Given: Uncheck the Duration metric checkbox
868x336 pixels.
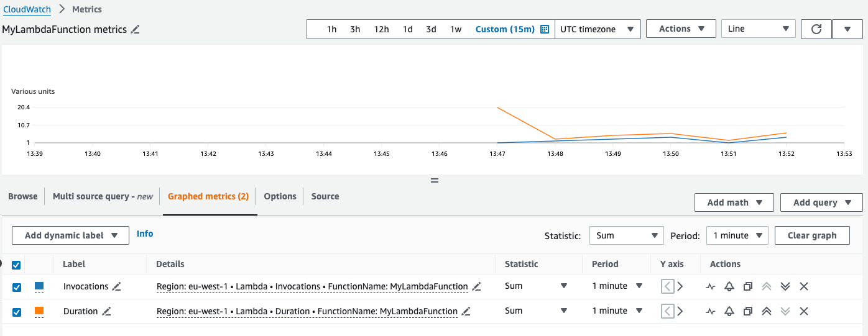Looking at the screenshot, I should click(17, 312).
